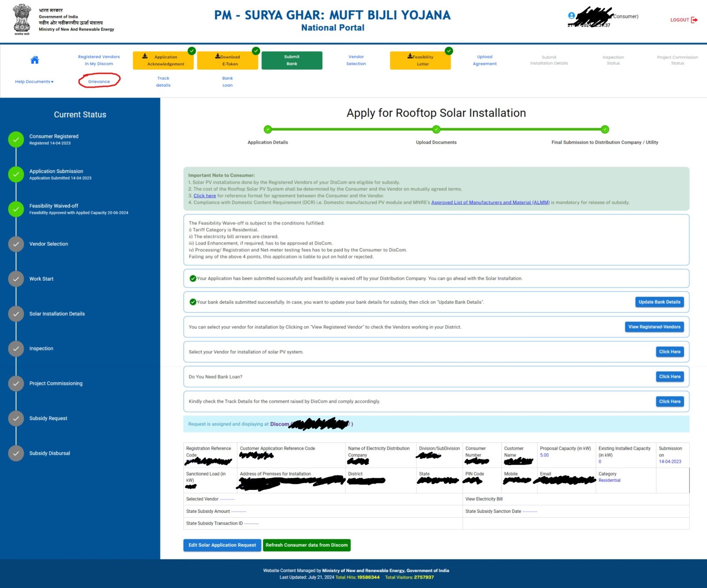The image size is (707, 588).
Task: Click the View Registered-Vendors button
Action: [x=654, y=327]
